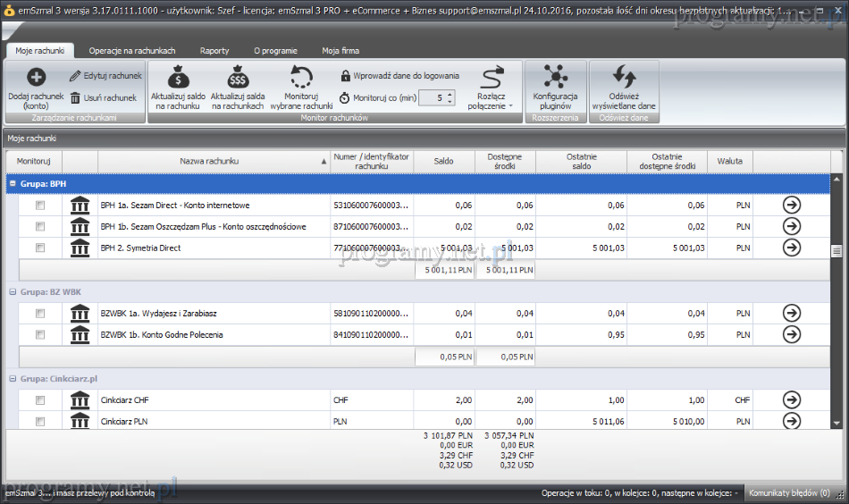Open Monitoruj wybrane rachunki
849x504 pixels.
point(301,78)
